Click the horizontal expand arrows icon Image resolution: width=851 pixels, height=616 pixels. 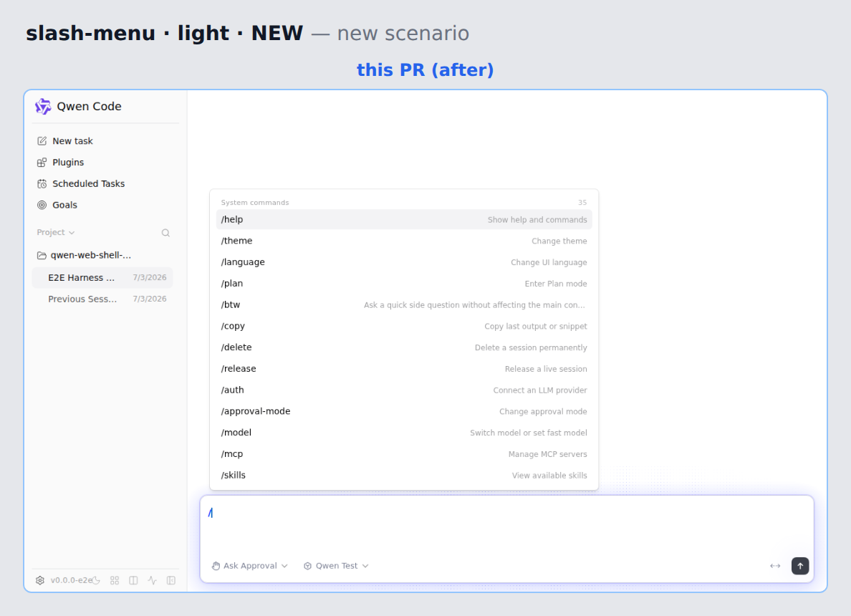pyautogui.click(x=775, y=566)
